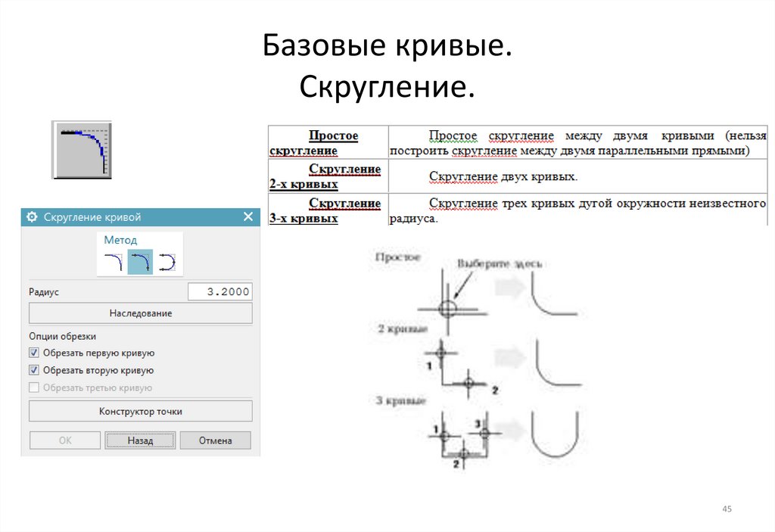Click the Радиус input field
The image size is (775, 532).
pos(220,291)
